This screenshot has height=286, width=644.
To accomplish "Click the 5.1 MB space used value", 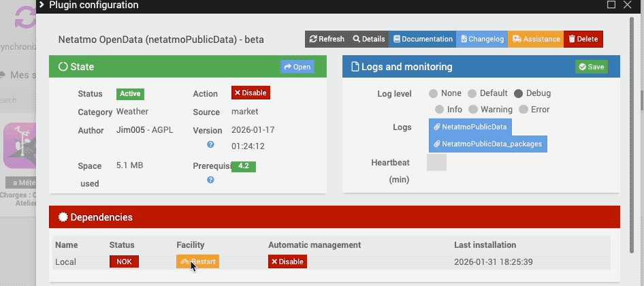I will (x=130, y=165).
